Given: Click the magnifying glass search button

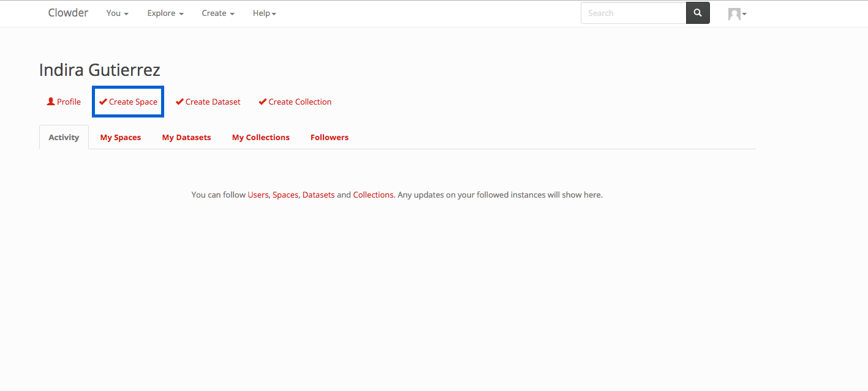Looking at the screenshot, I should pos(698,13).
